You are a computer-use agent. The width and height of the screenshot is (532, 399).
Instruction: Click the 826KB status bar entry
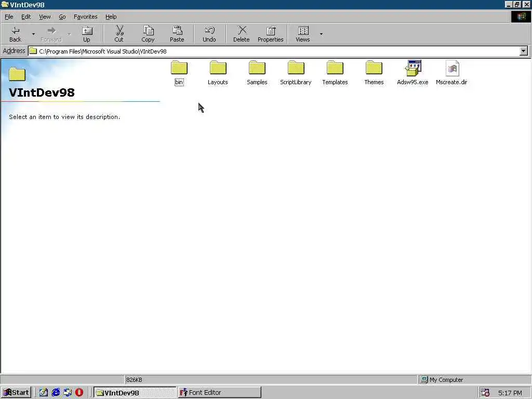point(135,380)
